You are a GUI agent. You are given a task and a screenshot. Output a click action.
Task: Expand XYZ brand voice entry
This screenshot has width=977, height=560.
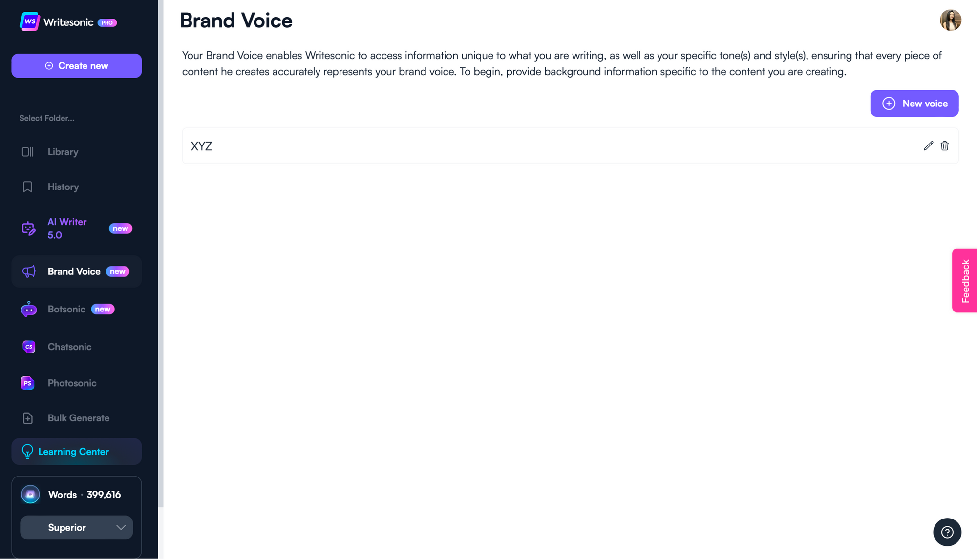pyautogui.click(x=569, y=145)
